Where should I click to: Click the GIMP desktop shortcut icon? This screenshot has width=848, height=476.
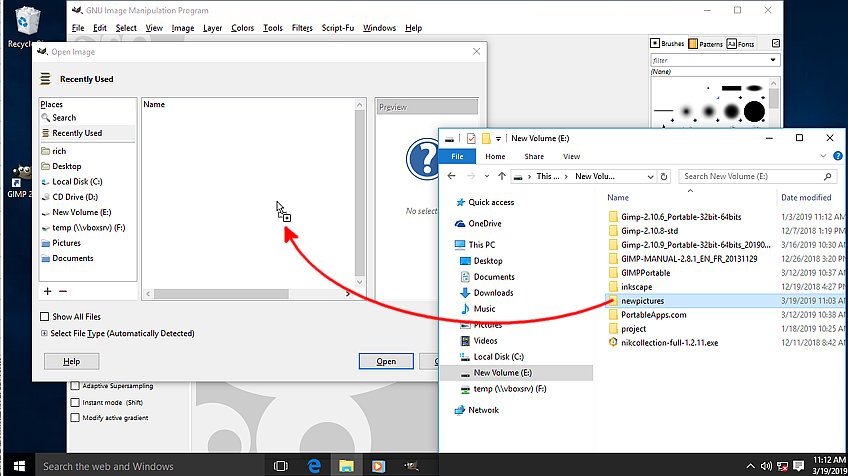22,176
